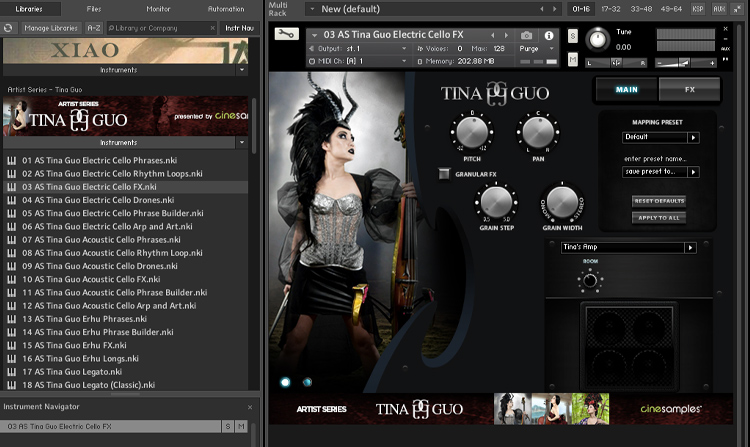Open the New (default) multi dropdown
The height and width of the screenshot is (447, 750).
point(312,9)
